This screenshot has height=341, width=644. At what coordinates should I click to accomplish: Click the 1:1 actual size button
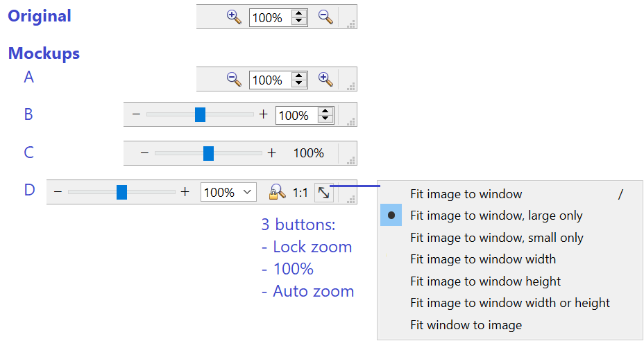coord(300,193)
